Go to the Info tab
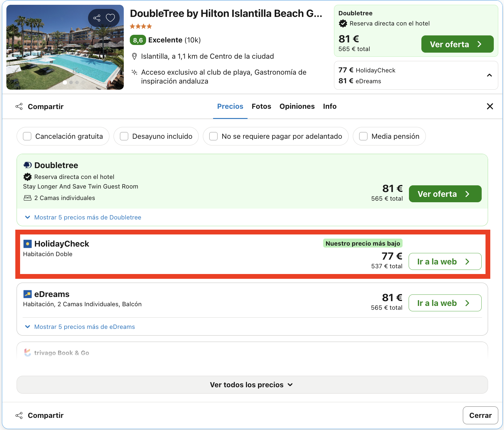This screenshot has height=430, width=504. (x=330, y=106)
